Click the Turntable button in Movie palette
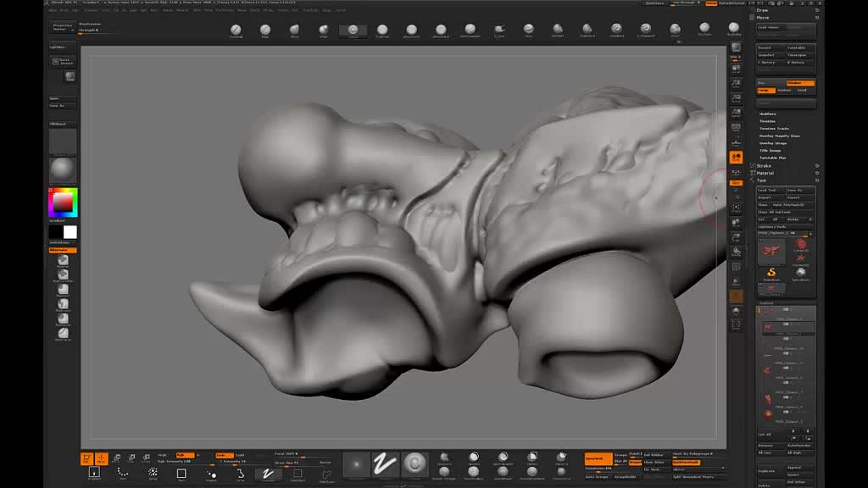Viewport: 868px width, 488px height. coord(800,48)
